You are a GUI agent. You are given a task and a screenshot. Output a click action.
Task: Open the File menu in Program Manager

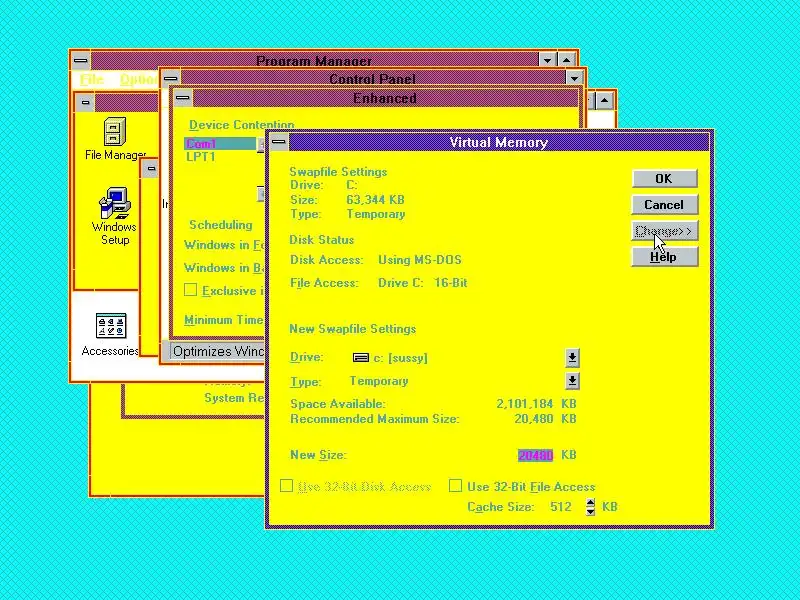92,79
